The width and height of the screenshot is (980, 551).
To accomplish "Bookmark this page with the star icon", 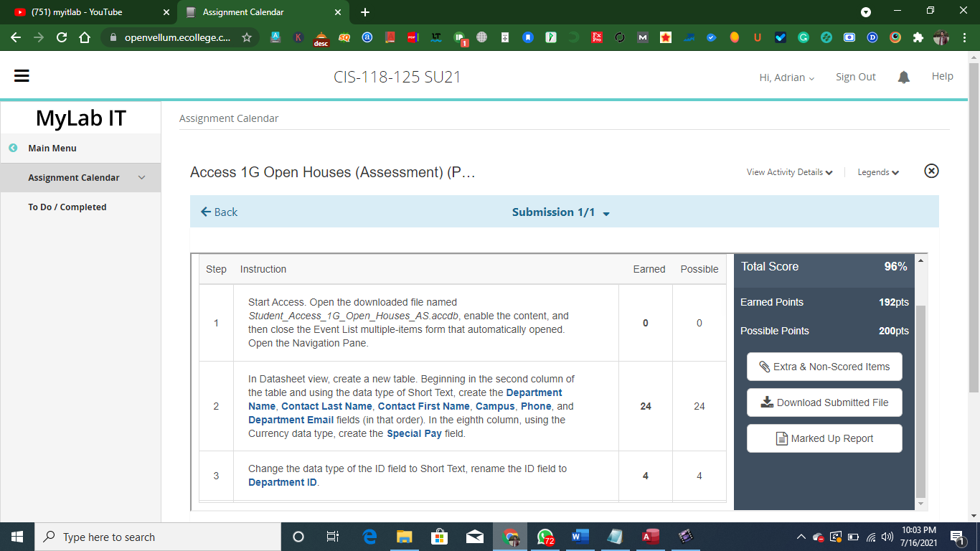I will (x=247, y=37).
